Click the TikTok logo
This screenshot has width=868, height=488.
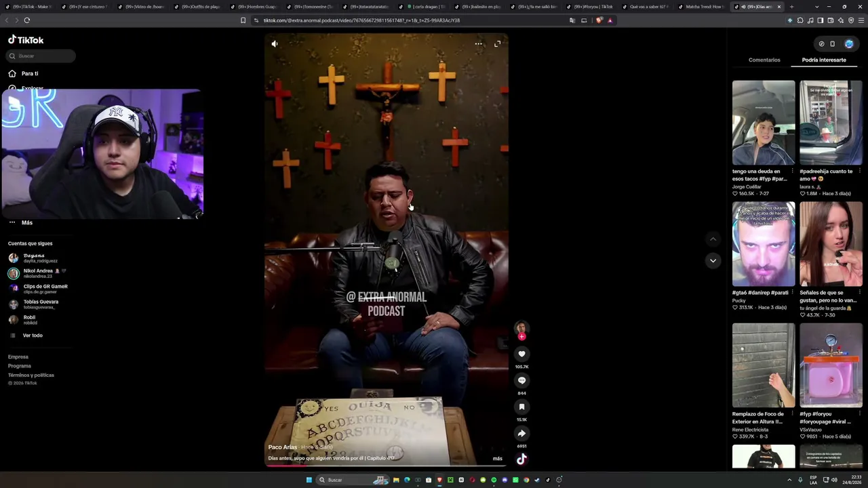[26, 40]
